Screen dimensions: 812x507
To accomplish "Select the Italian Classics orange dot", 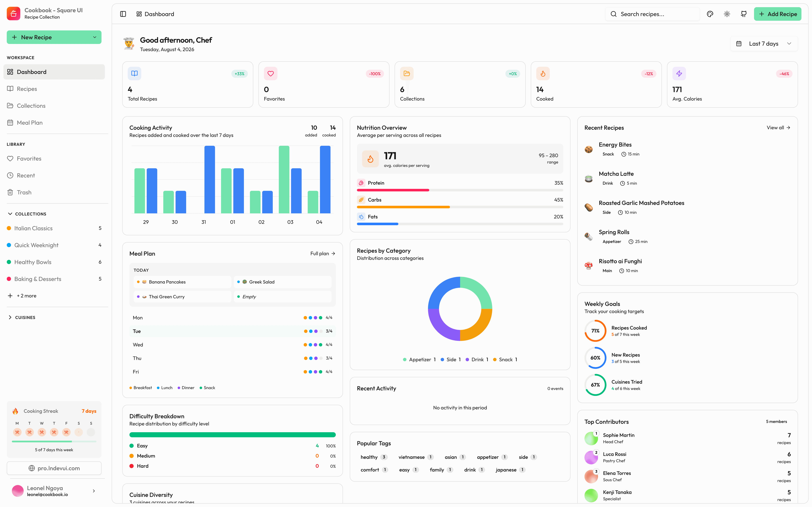I will coord(9,228).
